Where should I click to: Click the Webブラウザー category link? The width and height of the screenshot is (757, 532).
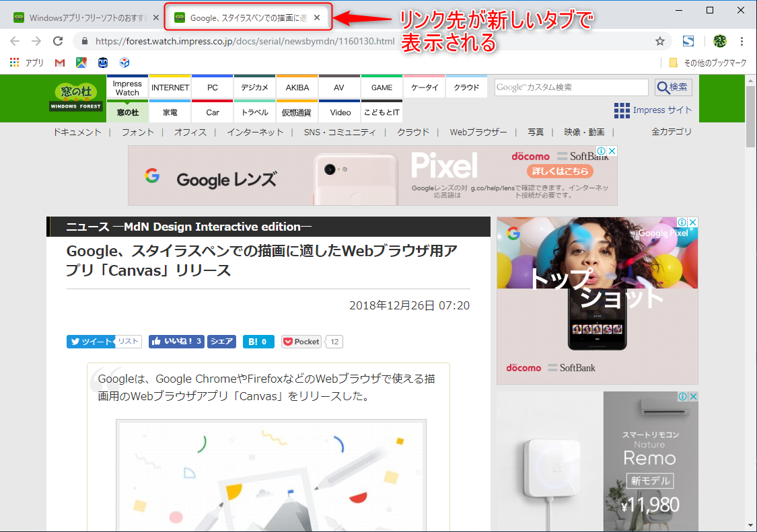tap(479, 132)
